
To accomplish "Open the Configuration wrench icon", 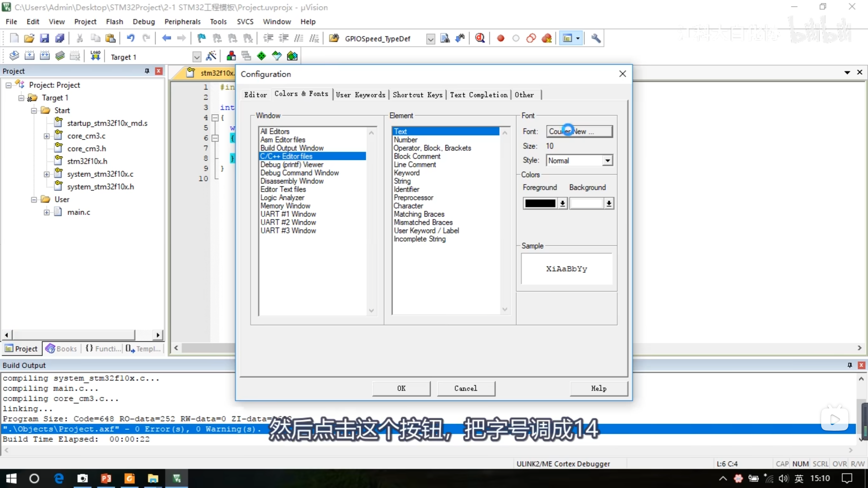I will [596, 38].
